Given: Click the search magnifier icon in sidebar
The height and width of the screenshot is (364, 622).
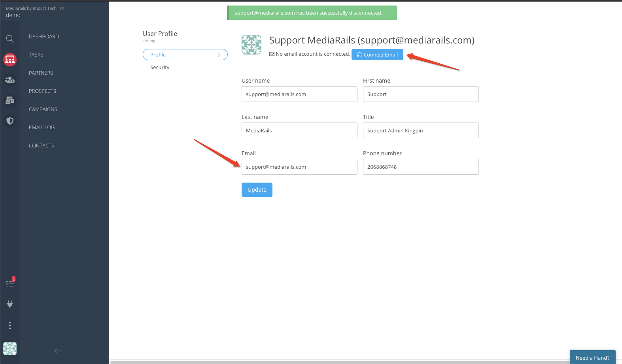Looking at the screenshot, I should point(10,39).
